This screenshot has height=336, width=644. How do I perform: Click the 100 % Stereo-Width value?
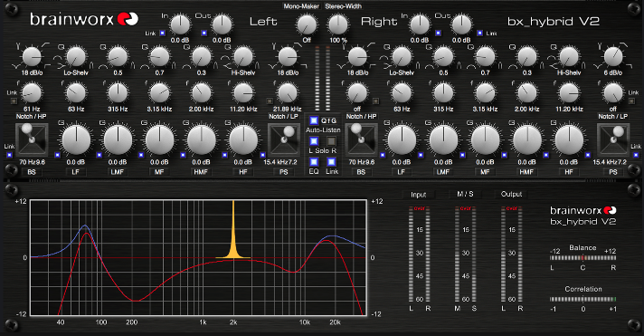338,41
